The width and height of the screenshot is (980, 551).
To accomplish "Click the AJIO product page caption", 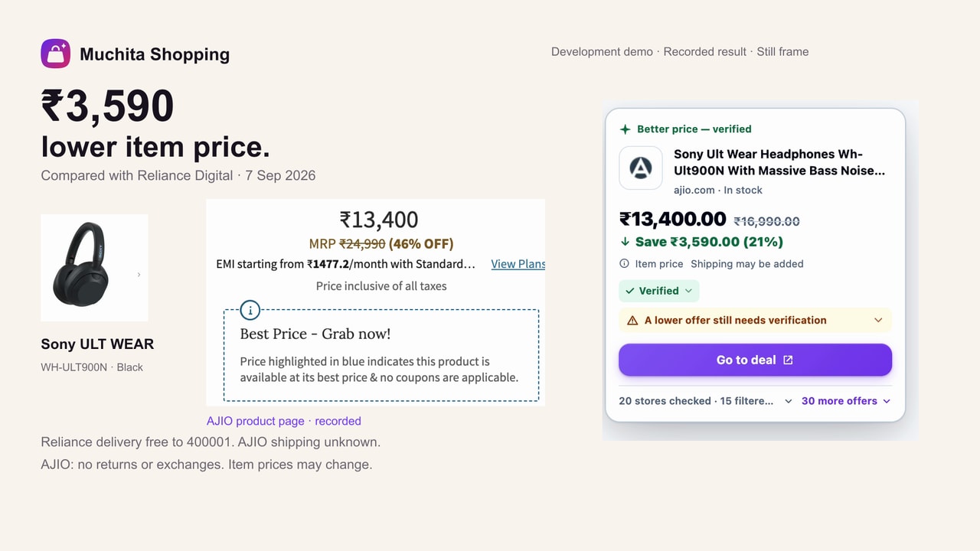I will [x=283, y=421].
